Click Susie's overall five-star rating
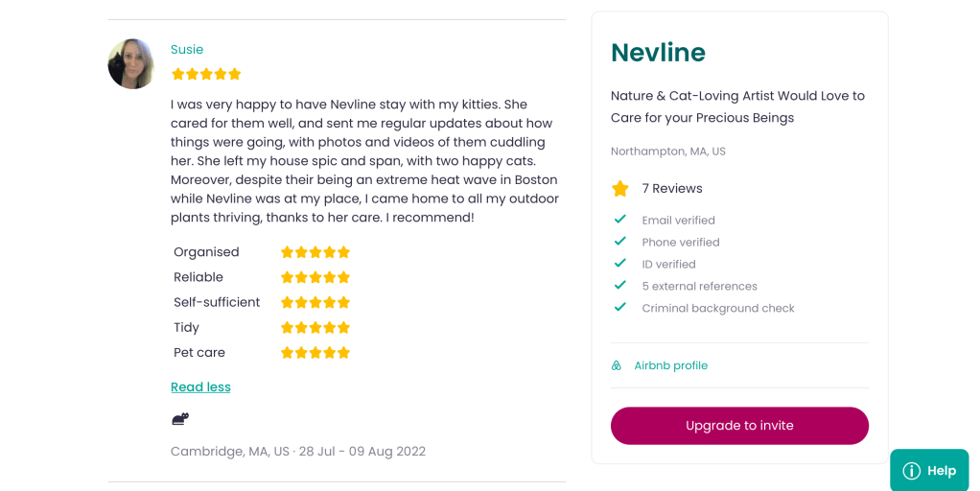980x491 pixels. pos(206,74)
